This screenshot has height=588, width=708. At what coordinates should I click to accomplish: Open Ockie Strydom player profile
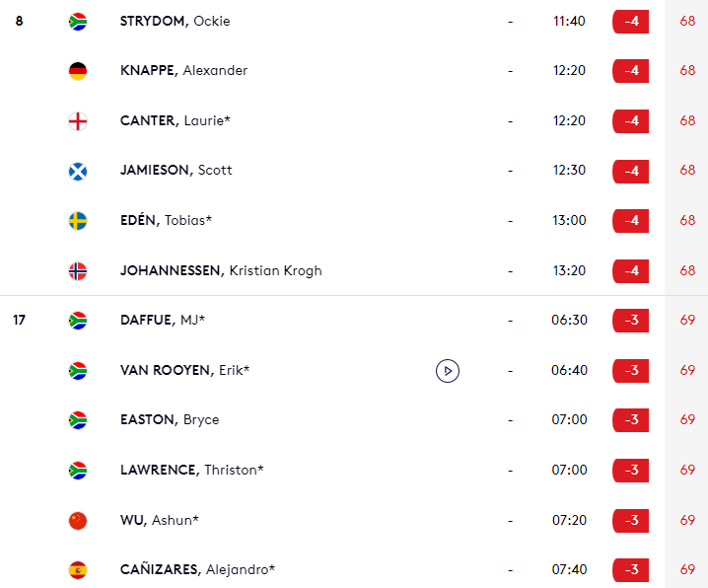175,21
